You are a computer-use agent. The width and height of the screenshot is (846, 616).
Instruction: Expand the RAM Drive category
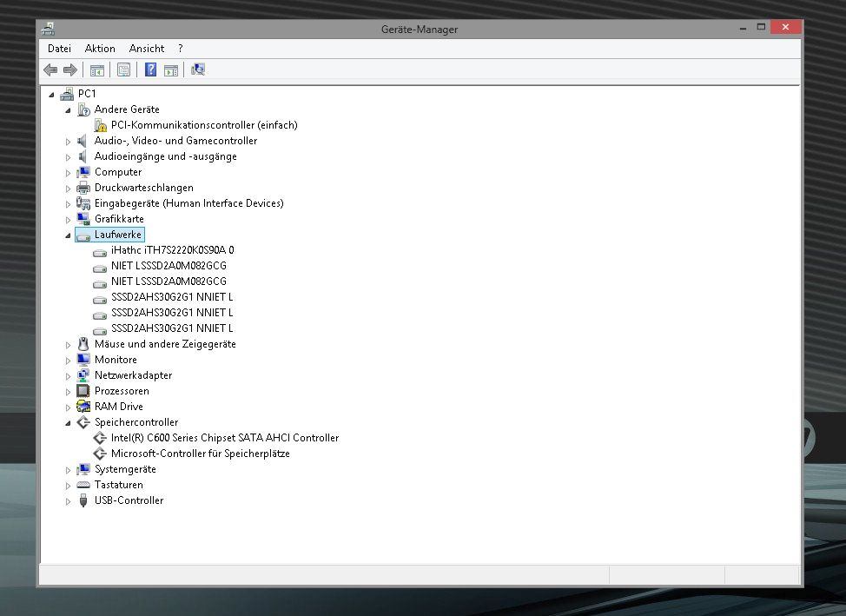point(68,407)
